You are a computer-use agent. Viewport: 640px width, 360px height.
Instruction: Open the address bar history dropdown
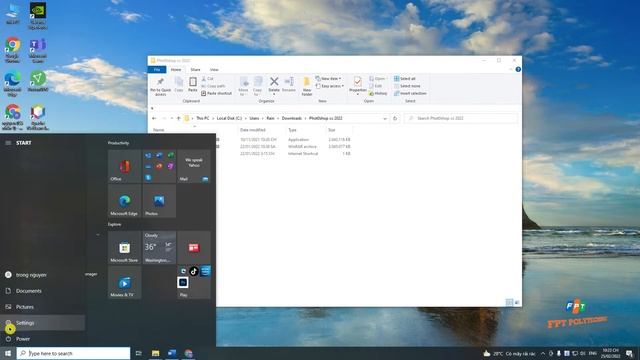coord(385,118)
